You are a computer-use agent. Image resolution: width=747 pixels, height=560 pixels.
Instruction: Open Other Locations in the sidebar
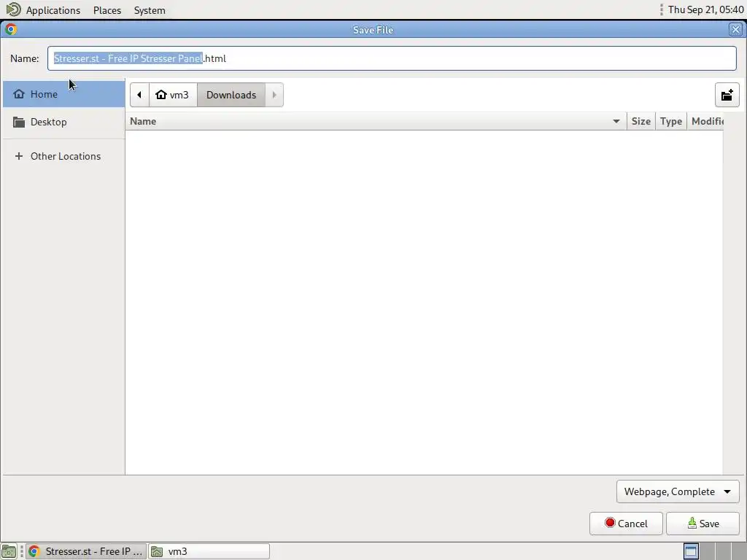(64, 156)
